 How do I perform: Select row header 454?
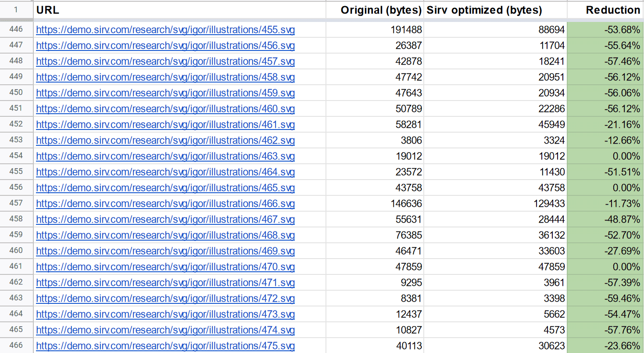[x=16, y=156]
